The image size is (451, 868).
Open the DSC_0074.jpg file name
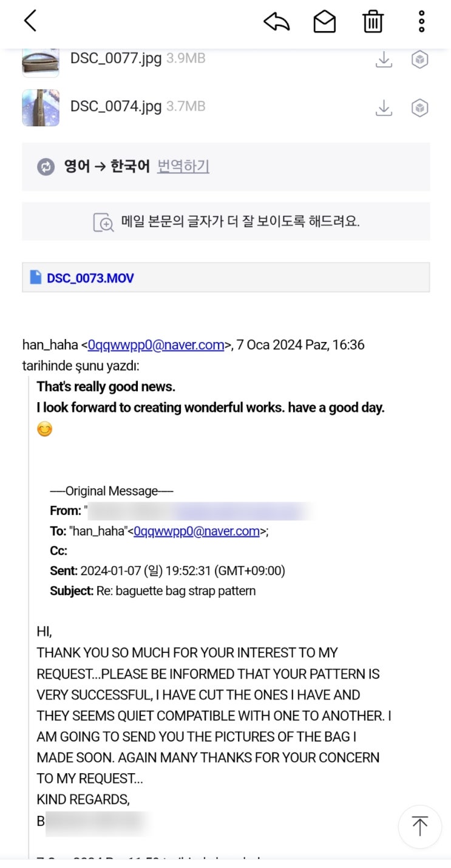click(x=116, y=106)
